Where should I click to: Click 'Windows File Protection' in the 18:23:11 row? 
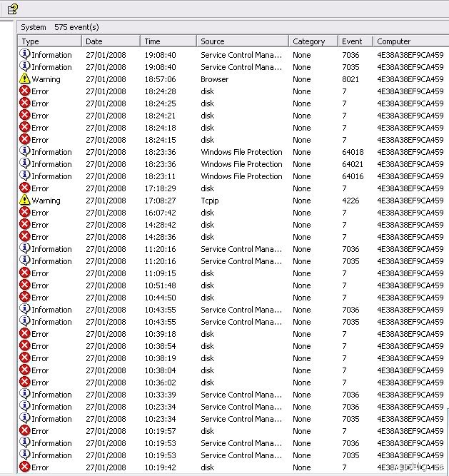tap(241, 176)
